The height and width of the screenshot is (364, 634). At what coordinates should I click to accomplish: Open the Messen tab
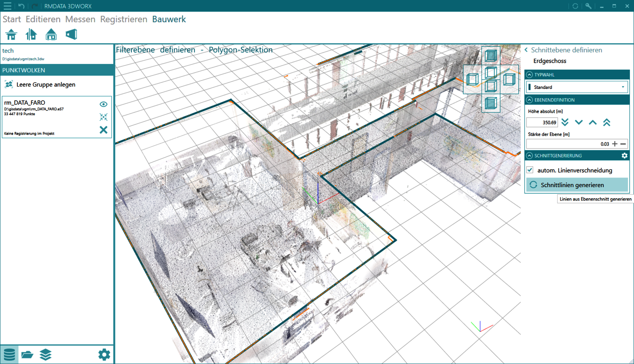point(80,19)
